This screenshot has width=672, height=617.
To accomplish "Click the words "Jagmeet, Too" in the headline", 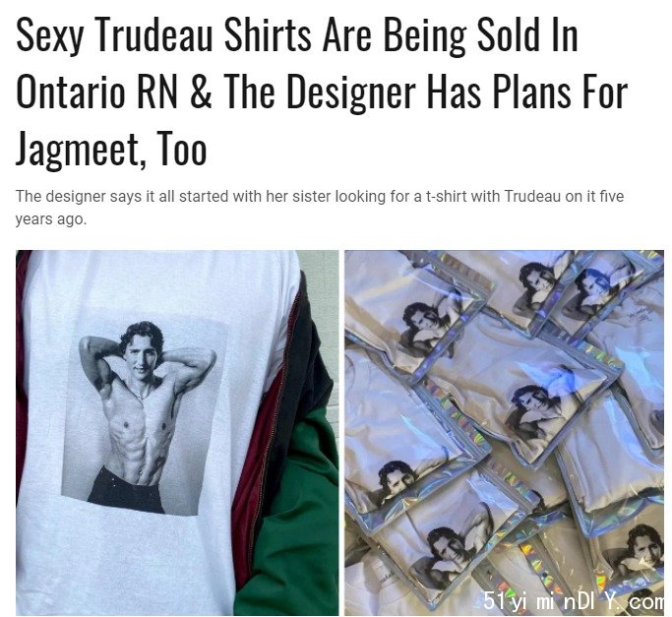I will (111, 149).
